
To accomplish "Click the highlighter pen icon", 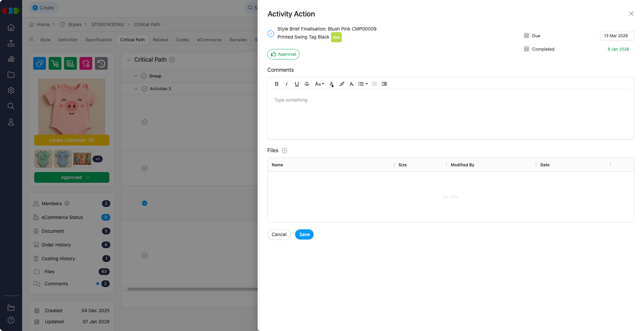I will tap(342, 84).
